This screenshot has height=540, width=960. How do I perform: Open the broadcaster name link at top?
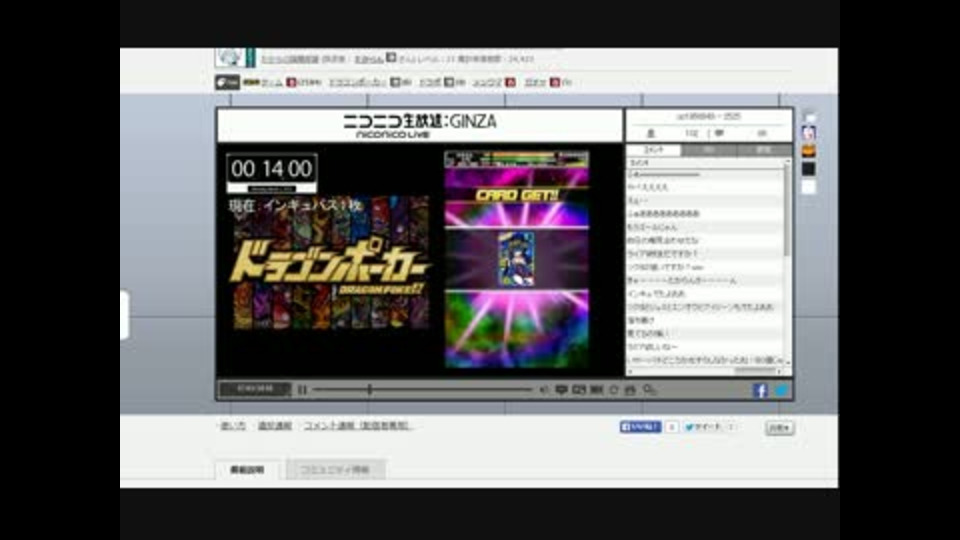tap(369, 59)
